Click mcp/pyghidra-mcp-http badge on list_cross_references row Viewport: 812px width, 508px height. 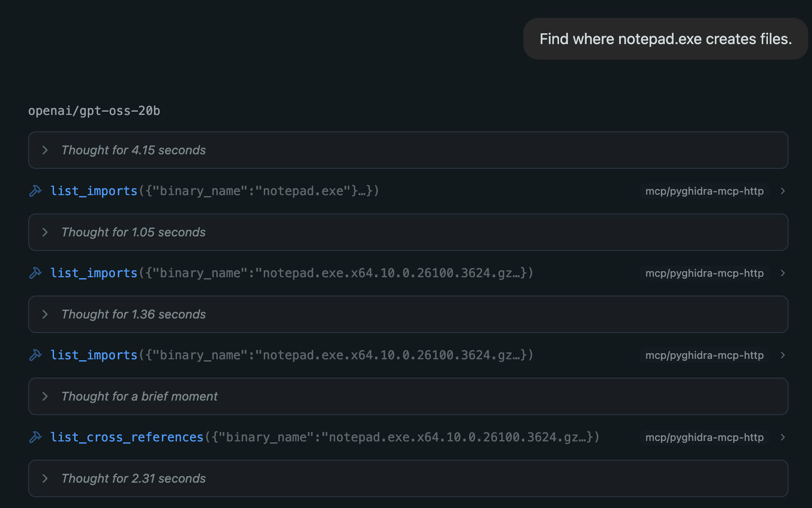(704, 437)
